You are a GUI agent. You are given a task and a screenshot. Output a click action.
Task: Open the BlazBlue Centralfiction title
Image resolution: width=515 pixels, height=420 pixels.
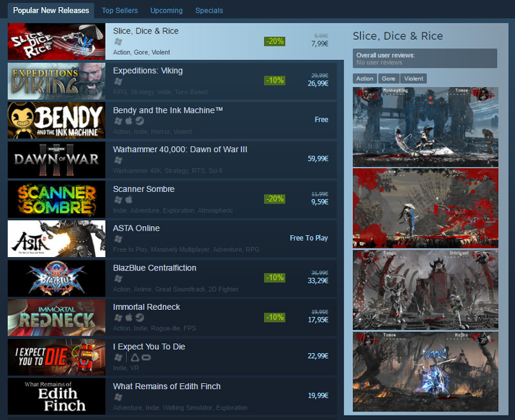[x=154, y=268]
